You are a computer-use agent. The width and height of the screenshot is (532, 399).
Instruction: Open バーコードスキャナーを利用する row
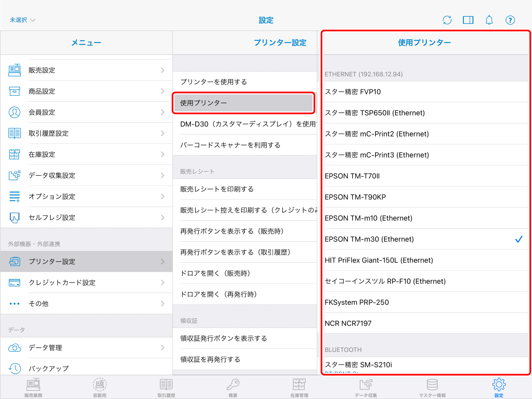coord(245,145)
